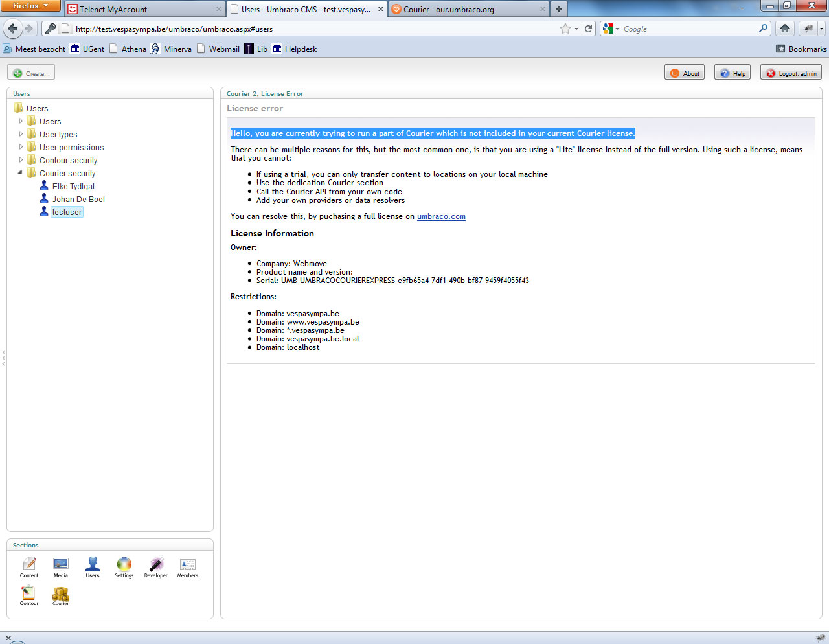Click Logout: admin button
Screen dimensions: 829x644
(791, 73)
